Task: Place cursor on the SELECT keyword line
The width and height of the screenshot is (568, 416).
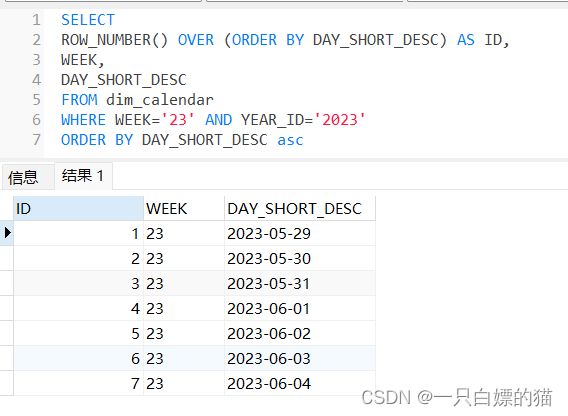Action: click(88, 20)
